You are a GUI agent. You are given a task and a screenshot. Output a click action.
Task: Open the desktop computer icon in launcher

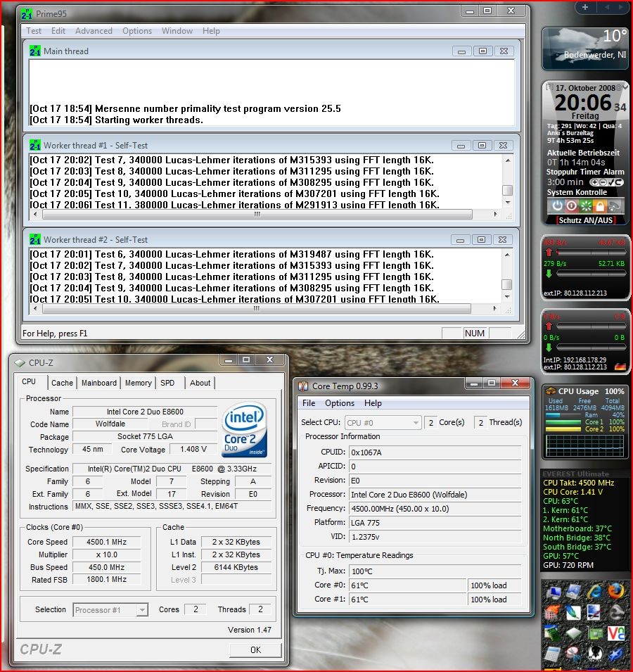(x=554, y=593)
